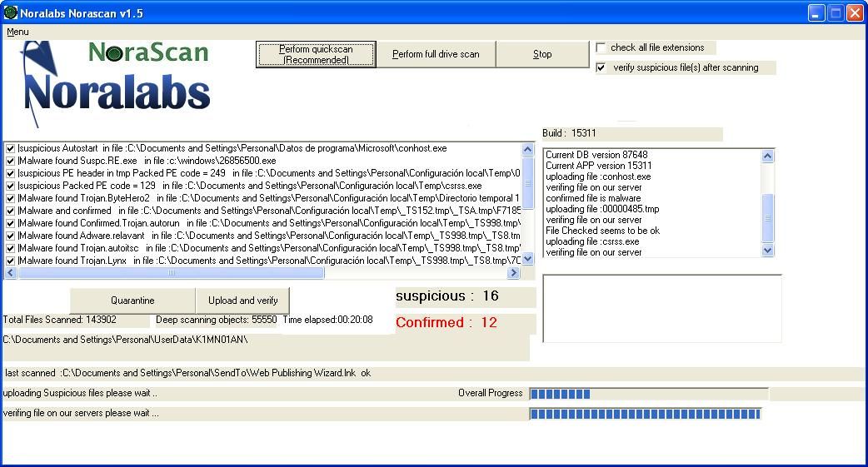Quarantine the selected files

[132, 301]
